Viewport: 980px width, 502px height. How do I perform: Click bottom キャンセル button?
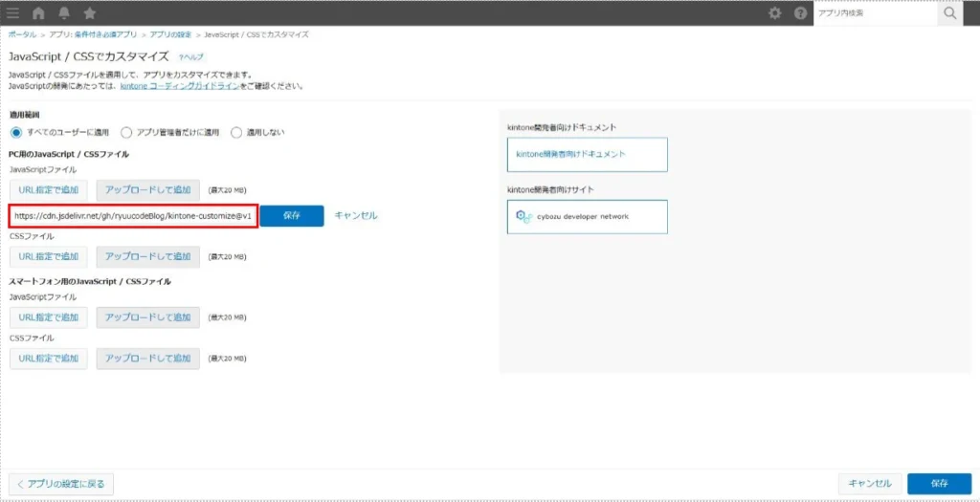870,483
